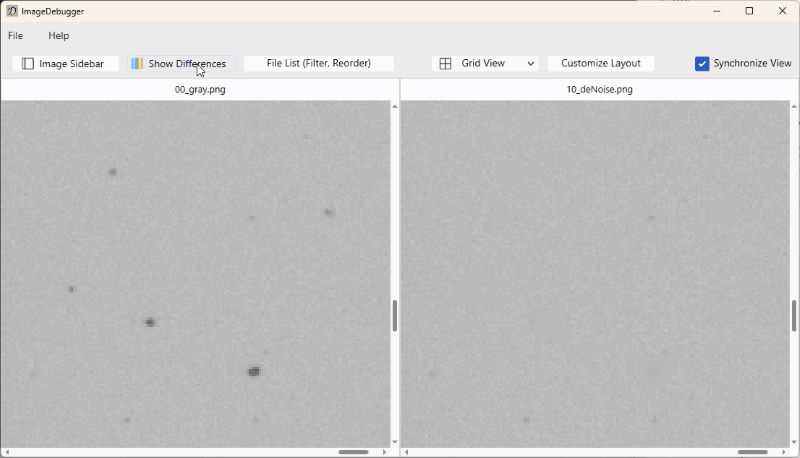
Task: Click the grid icon beside Grid View
Action: pyautogui.click(x=446, y=64)
